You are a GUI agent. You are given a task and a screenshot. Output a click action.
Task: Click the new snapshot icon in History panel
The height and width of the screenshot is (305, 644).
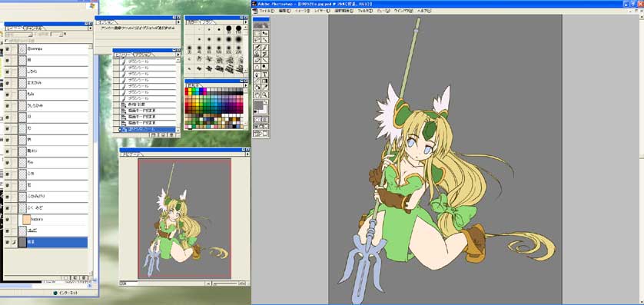[x=162, y=134]
